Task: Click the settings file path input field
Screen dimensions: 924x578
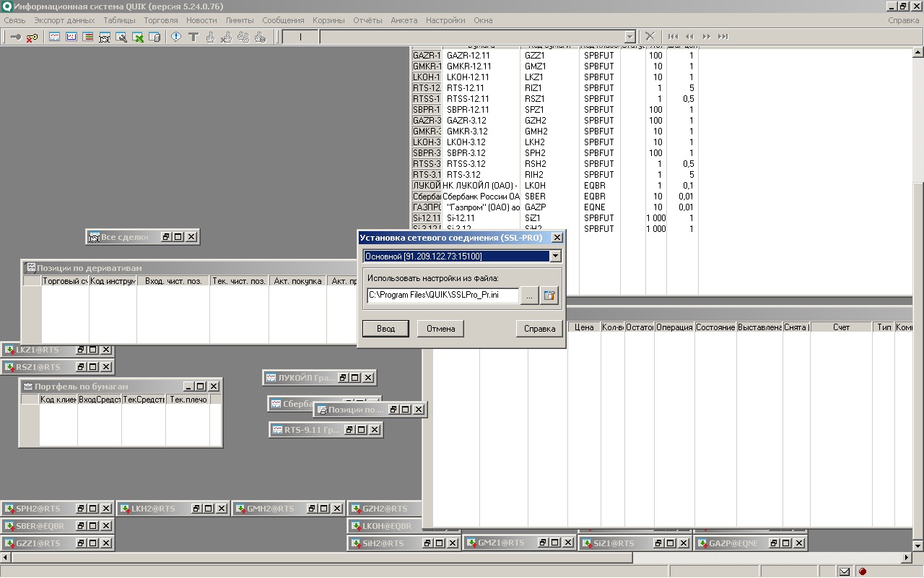Action: pyautogui.click(x=442, y=296)
